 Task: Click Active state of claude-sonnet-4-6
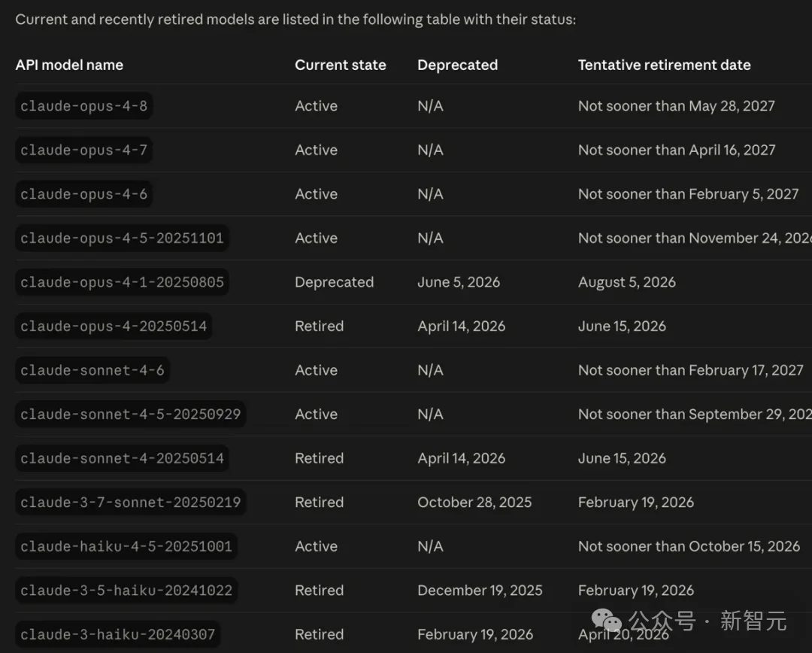point(316,370)
